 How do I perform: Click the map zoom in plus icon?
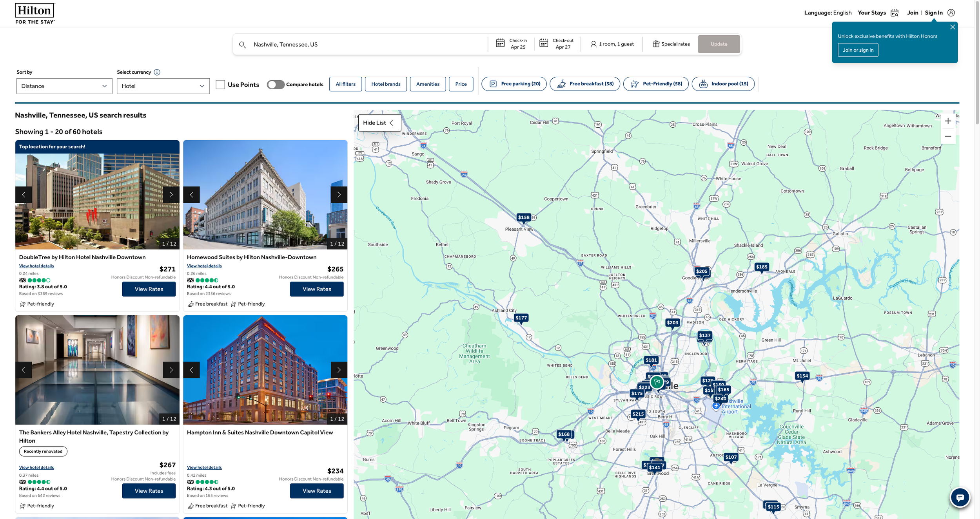947,121
